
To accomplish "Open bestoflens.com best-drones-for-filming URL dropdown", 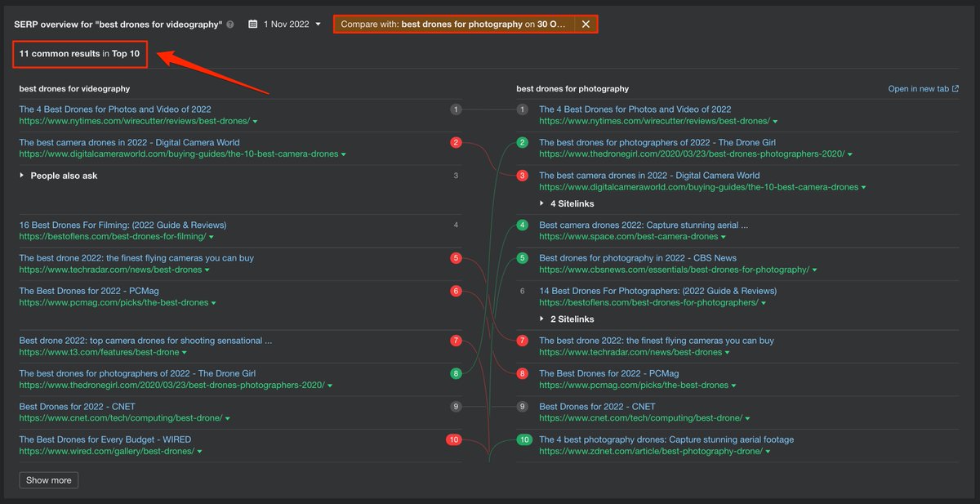I will pos(211,237).
